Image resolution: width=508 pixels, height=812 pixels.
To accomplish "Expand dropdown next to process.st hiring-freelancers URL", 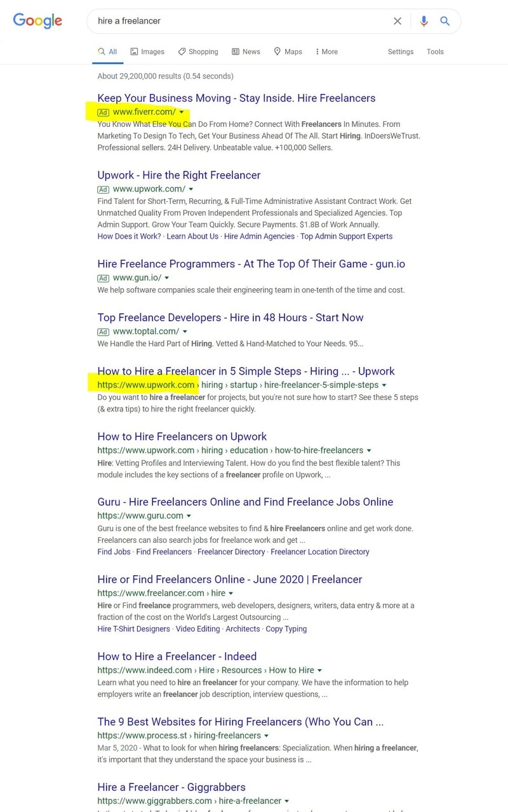I will [x=267, y=736].
